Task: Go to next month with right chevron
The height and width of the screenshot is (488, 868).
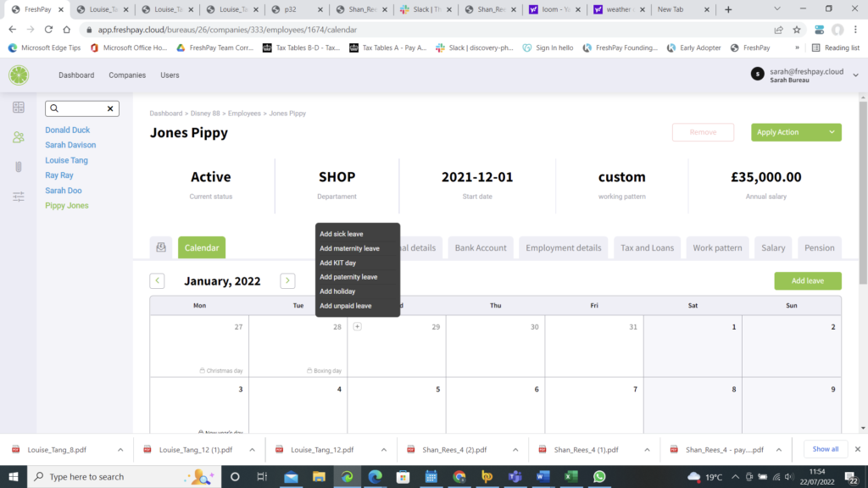Action: click(287, 280)
